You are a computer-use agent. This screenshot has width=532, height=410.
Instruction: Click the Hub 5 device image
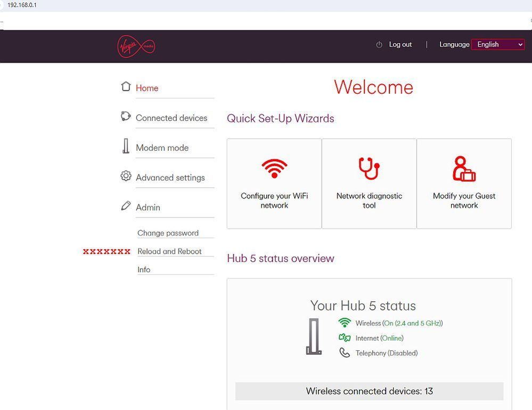pos(314,336)
